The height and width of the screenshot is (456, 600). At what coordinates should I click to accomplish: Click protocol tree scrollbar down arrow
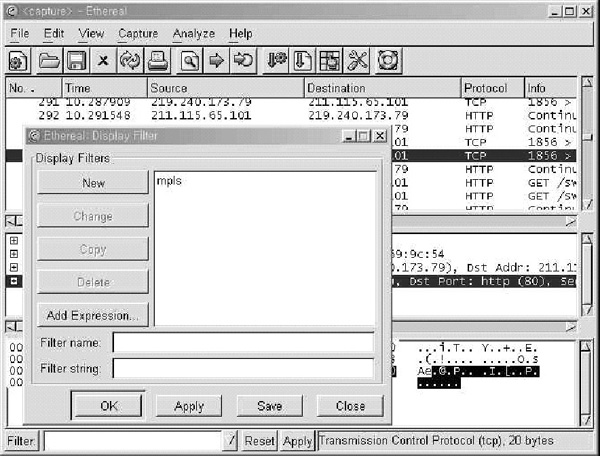(587, 309)
